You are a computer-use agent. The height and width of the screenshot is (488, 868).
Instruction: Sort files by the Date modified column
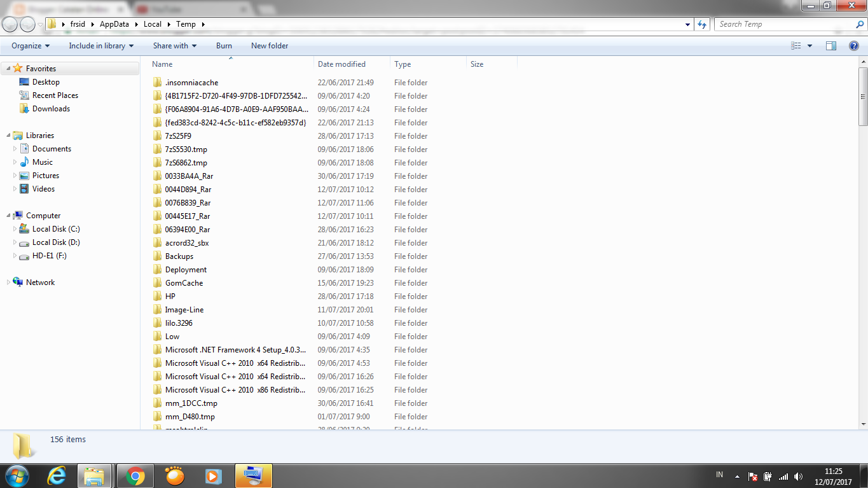(341, 64)
